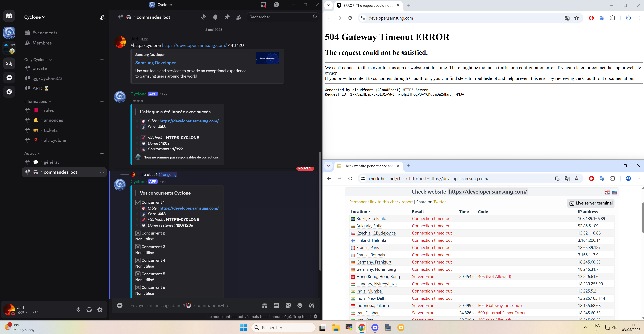The image size is (644, 334).
Task: Click 'Permanent link to this check report'
Action: click(x=381, y=202)
